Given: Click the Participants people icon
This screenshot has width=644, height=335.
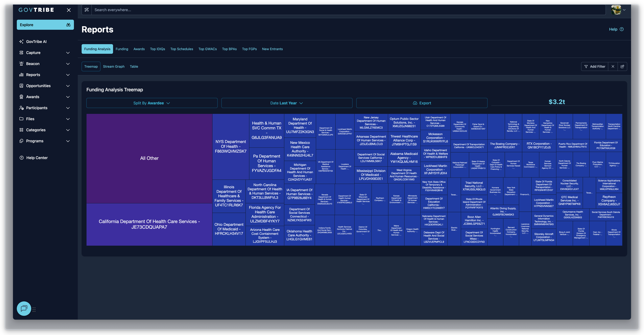Looking at the screenshot, I should 21,108.
